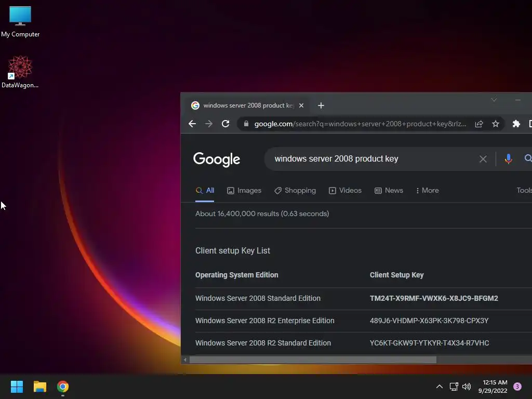
Task: Open a new Chrome tab
Action: [x=321, y=105]
